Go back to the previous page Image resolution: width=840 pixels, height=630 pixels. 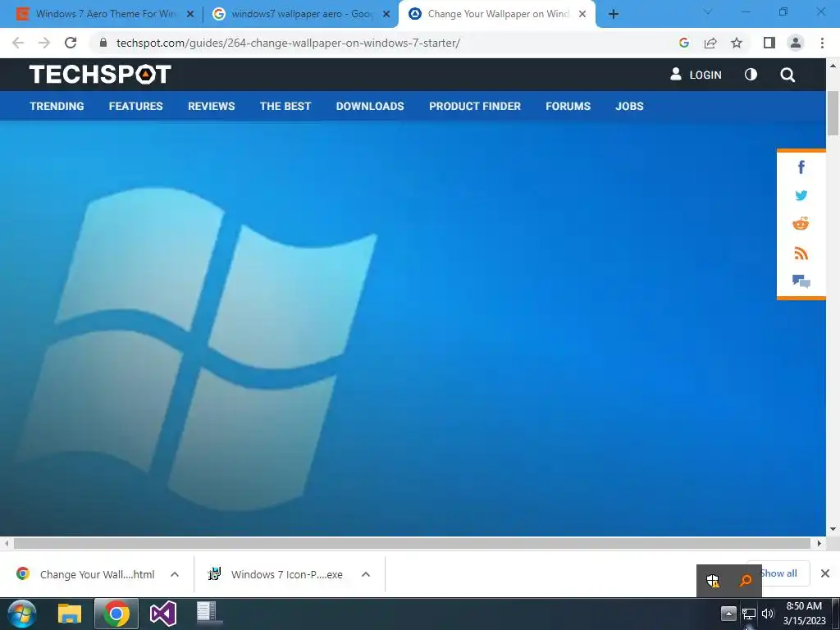(x=18, y=43)
